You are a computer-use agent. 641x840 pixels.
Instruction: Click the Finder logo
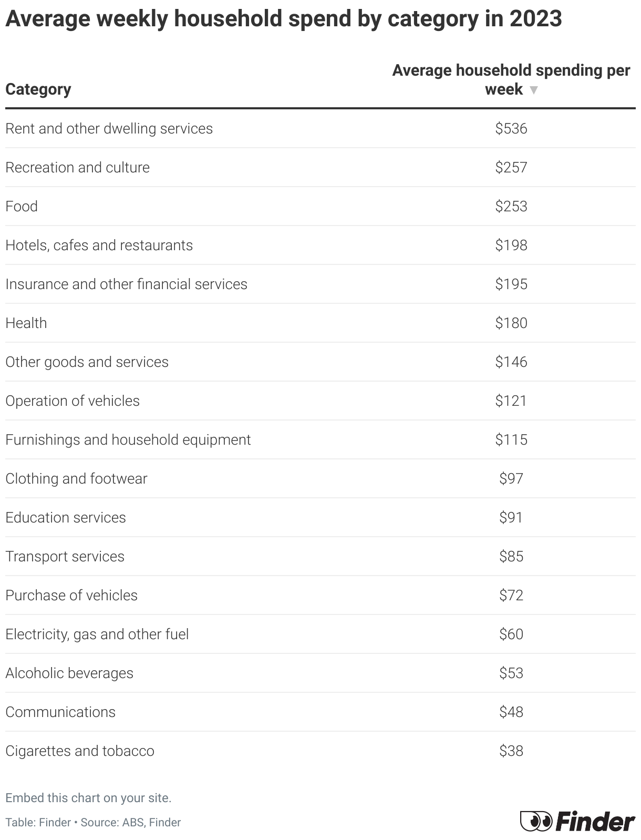pyautogui.click(x=577, y=821)
